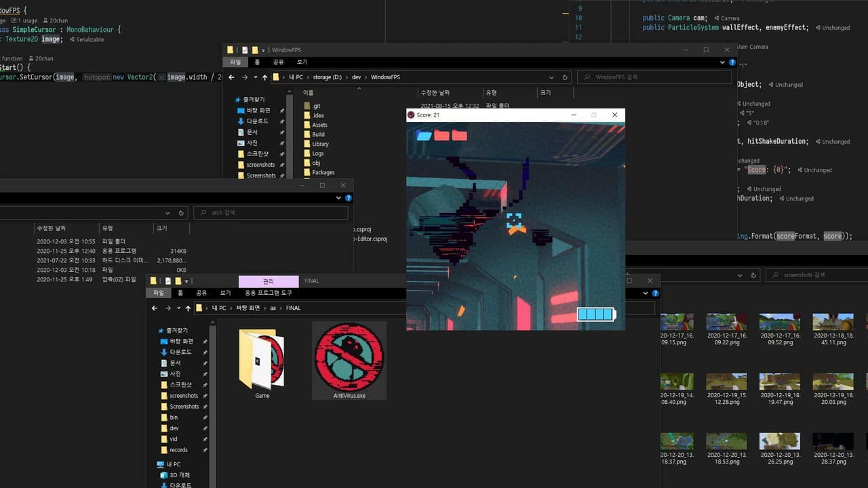Image resolution: width=868 pixels, height=488 pixels.
Task: Select the 314KB 응용 프로그램 row in arch
Action: [112, 251]
